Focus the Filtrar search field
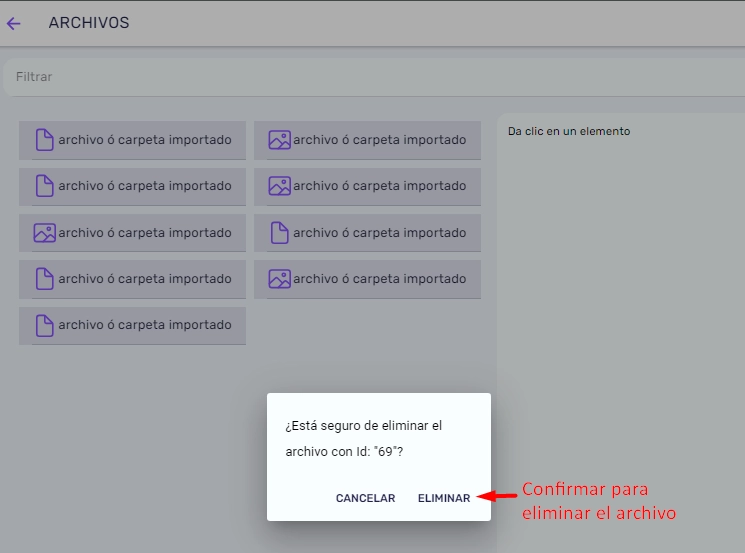 374,77
